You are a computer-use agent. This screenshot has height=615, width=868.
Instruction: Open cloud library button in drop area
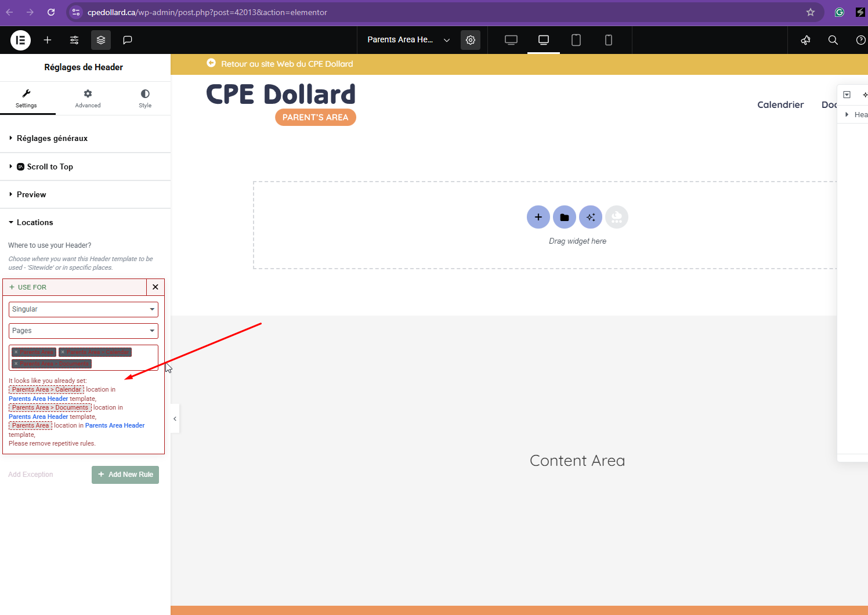[x=617, y=217]
